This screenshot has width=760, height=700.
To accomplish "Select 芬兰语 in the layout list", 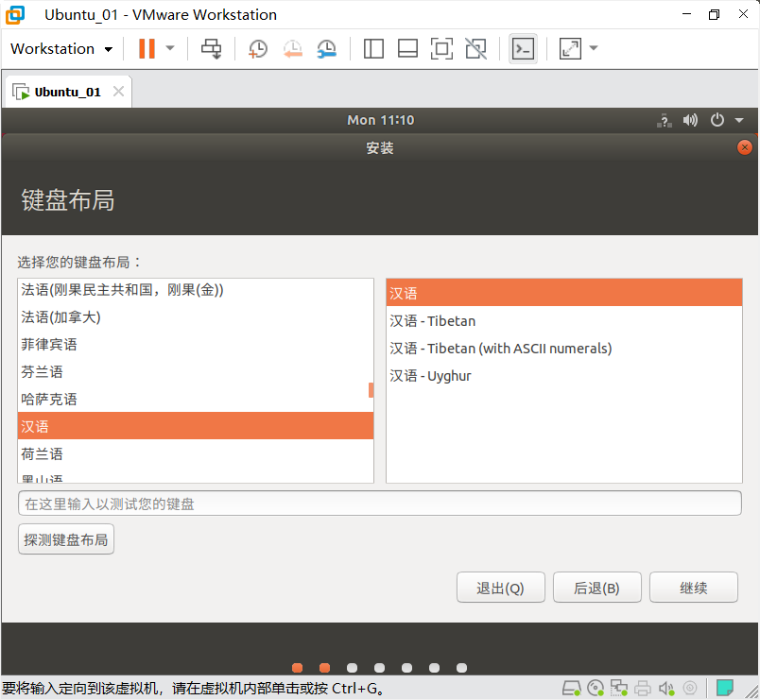I will coord(196,372).
